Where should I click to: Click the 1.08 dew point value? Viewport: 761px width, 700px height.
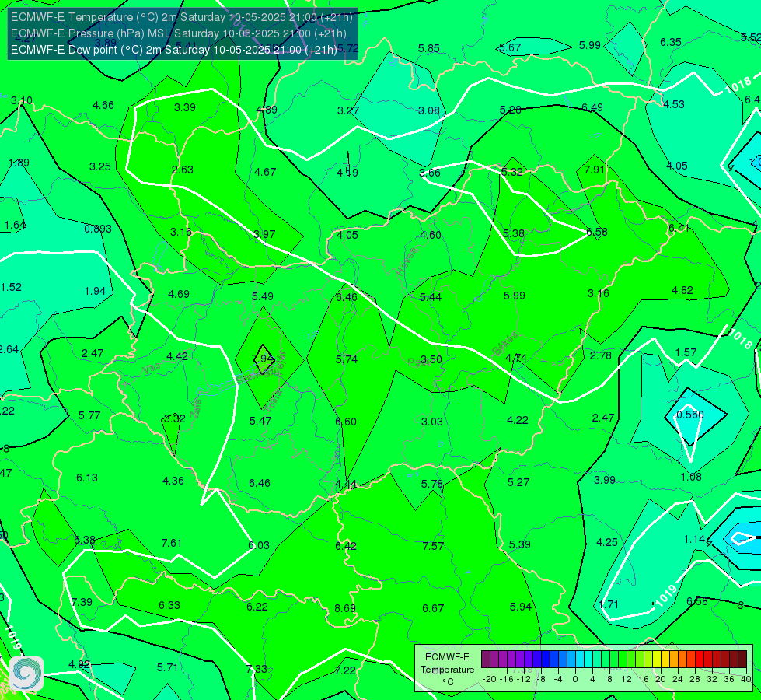click(x=691, y=477)
